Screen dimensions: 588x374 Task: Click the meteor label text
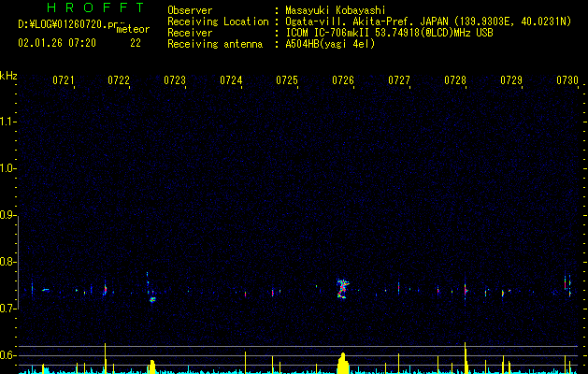click(133, 29)
